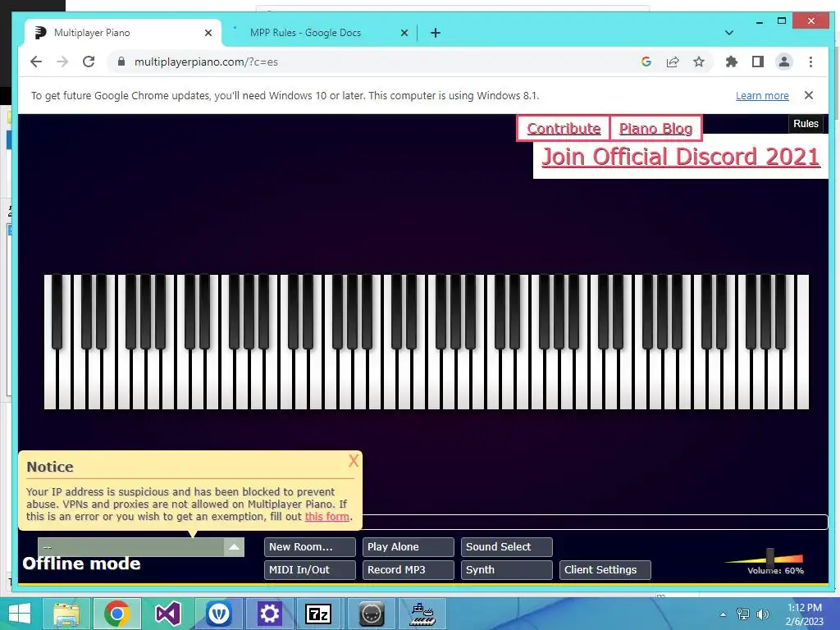The width and height of the screenshot is (840, 630).
Task: Open the Windows Start button
Action: point(20,614)
